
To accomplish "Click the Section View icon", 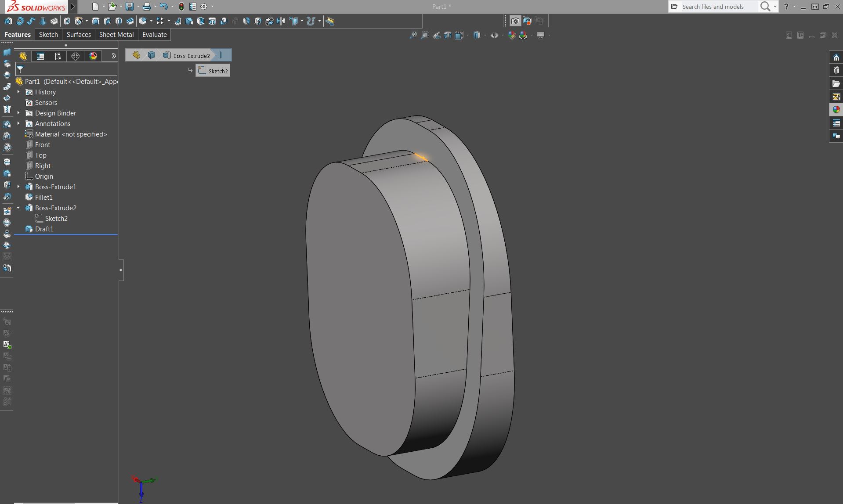I will click(448, 35).
